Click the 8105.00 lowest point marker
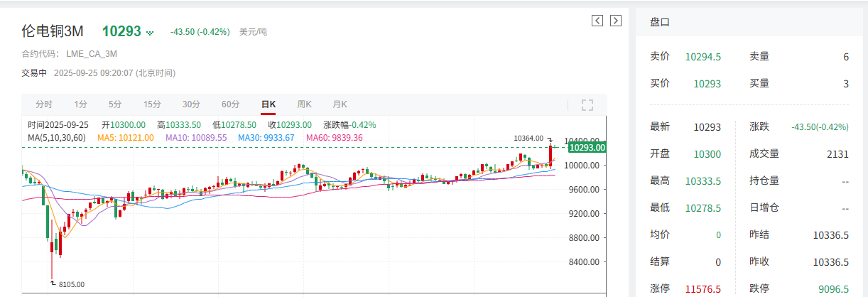This screenshot has width=868, height=297. (70, 284)
